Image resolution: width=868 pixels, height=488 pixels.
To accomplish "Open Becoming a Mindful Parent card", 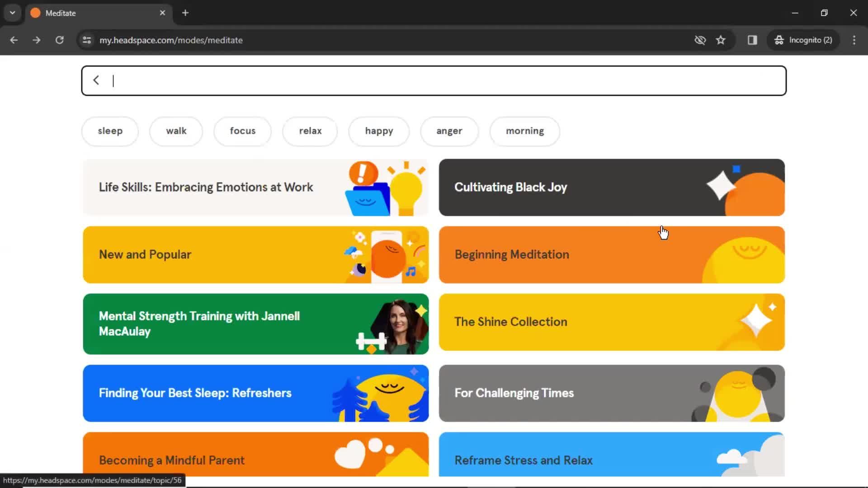I will tap(256, 455).
